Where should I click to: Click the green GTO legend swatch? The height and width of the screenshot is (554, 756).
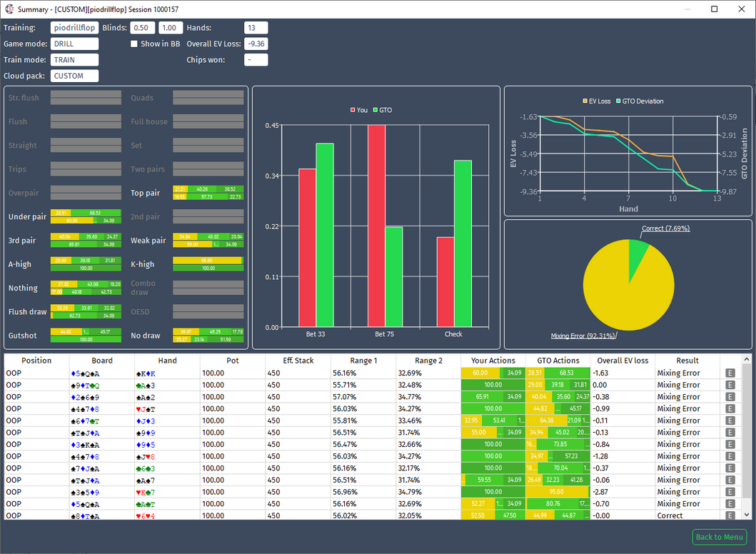point(375,111)
